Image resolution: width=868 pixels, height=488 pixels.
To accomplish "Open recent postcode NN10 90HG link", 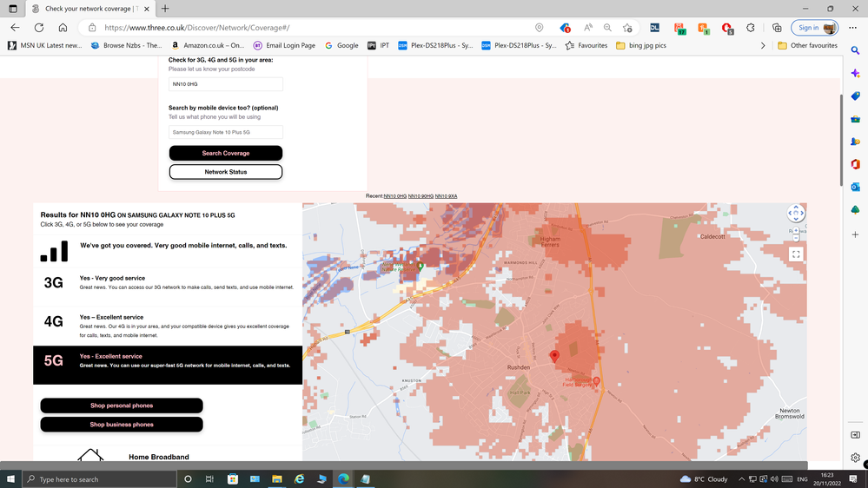I will (421, 196).
